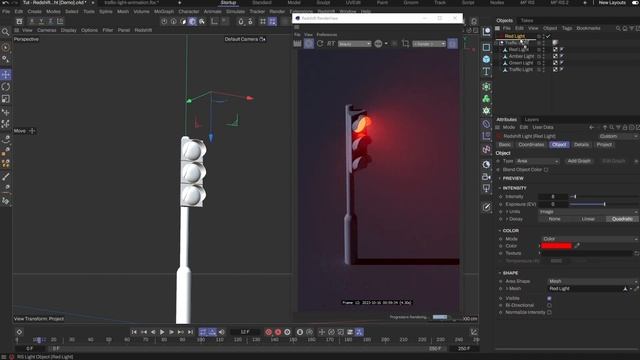Open the search magnifier at top left
Screen dimensions: 640x360
5,32
